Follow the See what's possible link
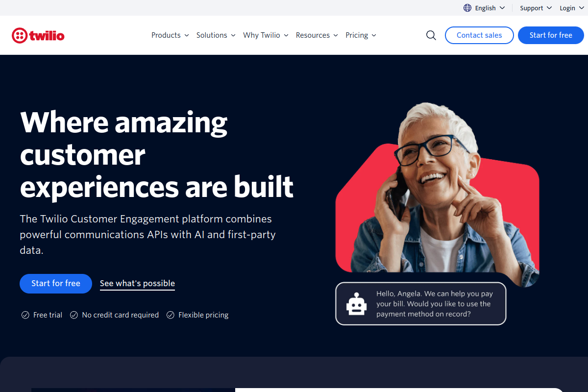 tap(137, 283)
